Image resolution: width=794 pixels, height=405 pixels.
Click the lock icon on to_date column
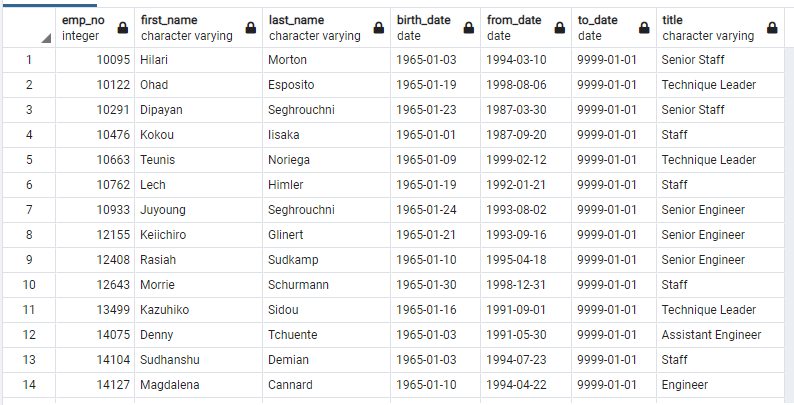pos(644,28)
